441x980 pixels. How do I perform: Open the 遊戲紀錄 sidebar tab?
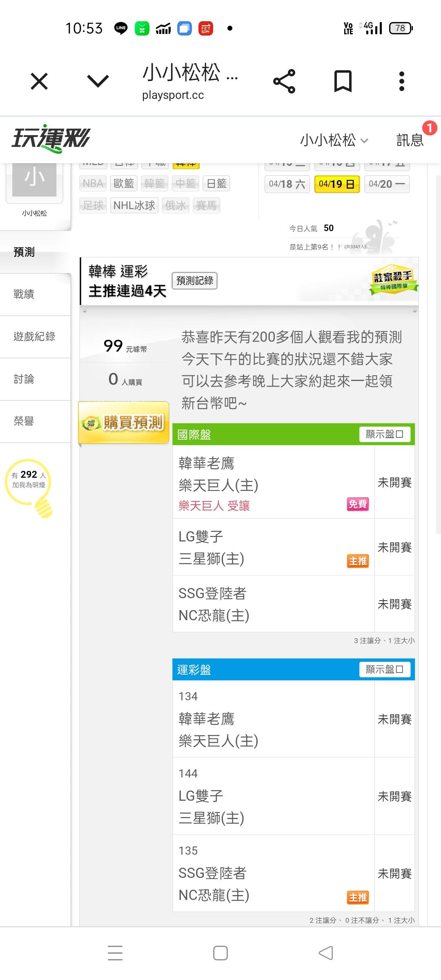point(34,336)
